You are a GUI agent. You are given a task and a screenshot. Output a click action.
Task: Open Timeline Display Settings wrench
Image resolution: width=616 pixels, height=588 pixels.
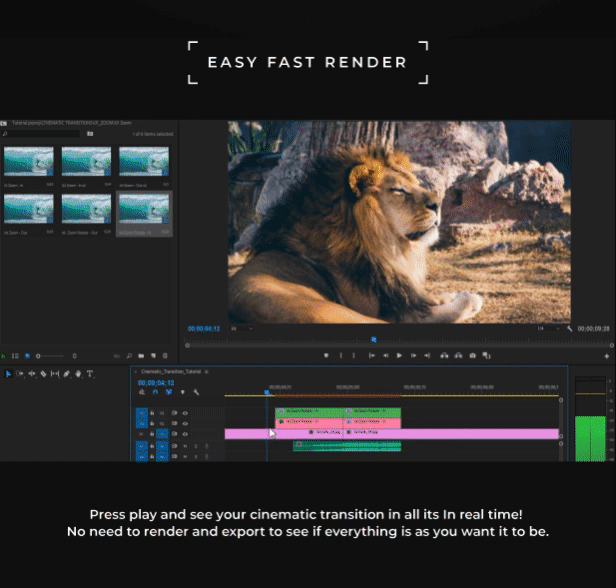click(196, 392)
